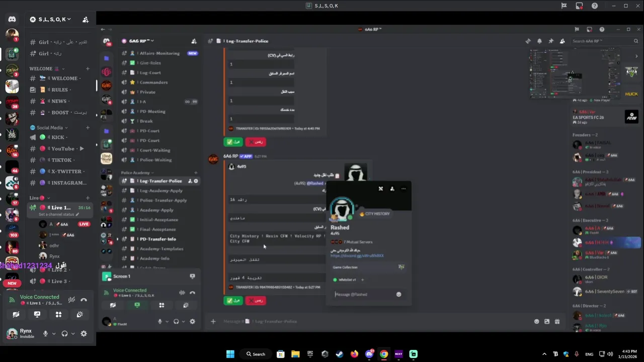The height and width of the screenshot is (362, 644).
Task: Open the inbox icon in outer title bar
Action: point(579,6)
